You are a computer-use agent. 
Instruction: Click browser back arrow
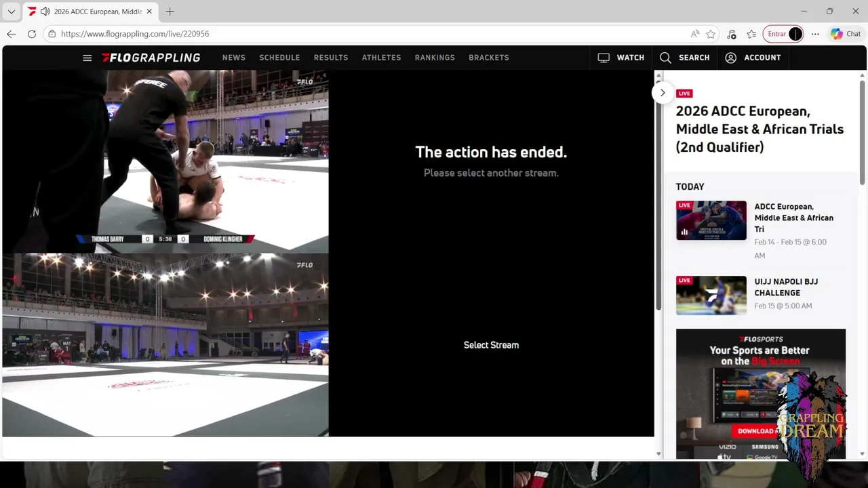click(x=12, y=34)
